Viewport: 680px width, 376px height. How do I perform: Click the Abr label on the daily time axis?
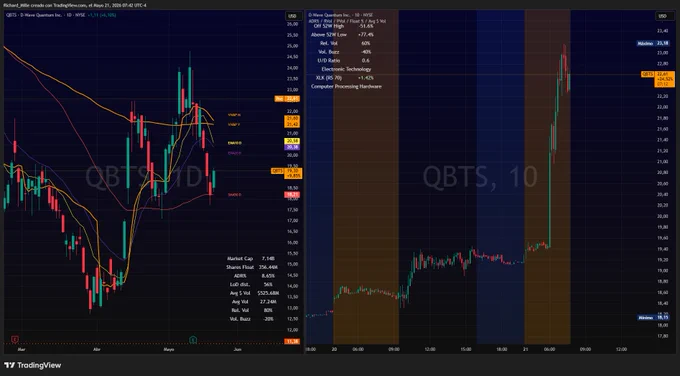(96, 349)
